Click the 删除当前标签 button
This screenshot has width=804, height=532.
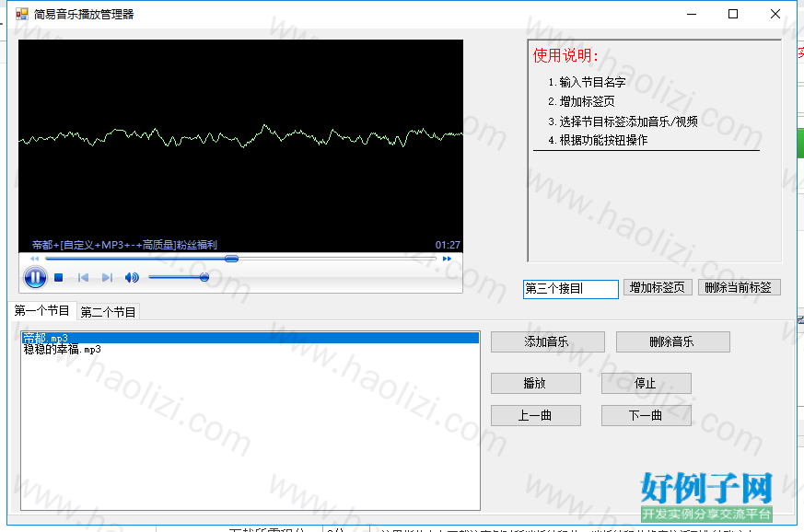coord(739,287)
